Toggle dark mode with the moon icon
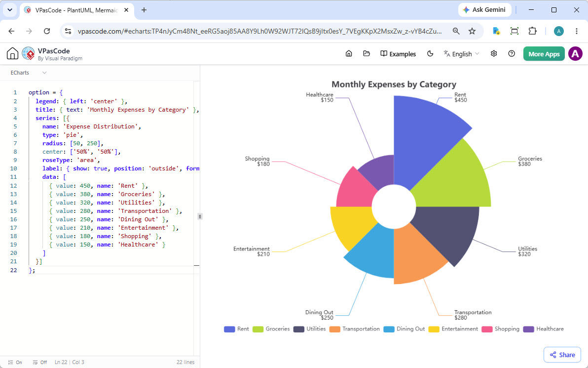The height and width of the screenshot is (368, 588). coord(430,54)
